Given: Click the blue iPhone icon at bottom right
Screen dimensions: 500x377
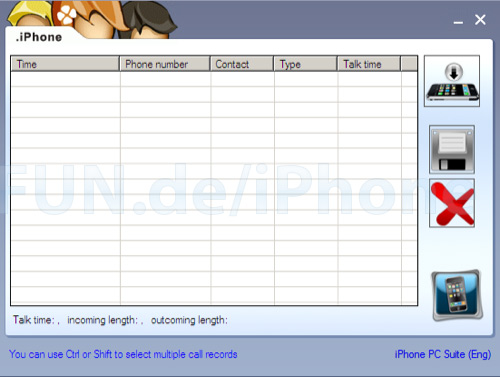Looking at the screenshot, I should pos(457,295).
